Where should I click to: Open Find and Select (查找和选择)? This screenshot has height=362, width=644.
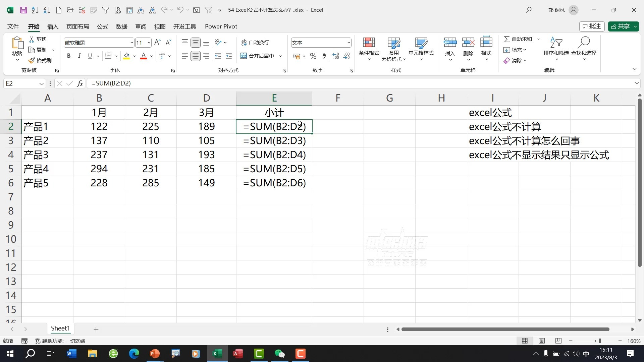(x=584, y=49)
